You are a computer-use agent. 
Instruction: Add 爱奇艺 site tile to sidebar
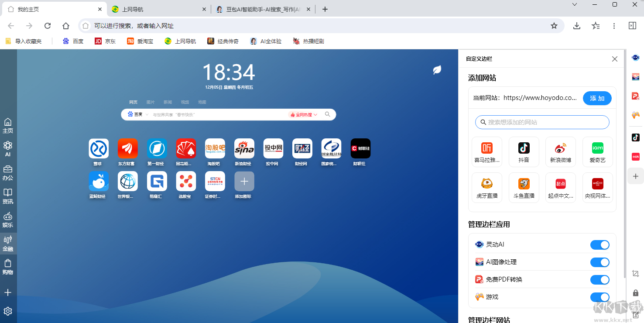598,152
